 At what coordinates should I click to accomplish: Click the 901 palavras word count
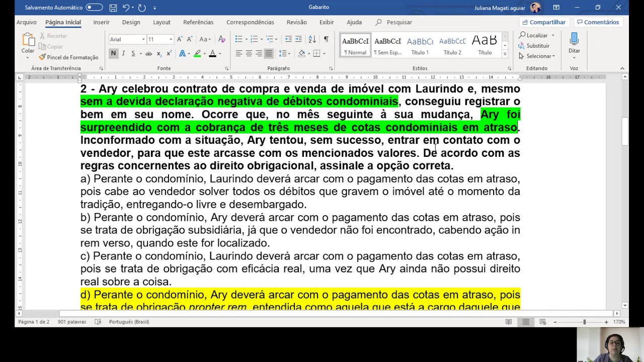[x=72, y=322]
